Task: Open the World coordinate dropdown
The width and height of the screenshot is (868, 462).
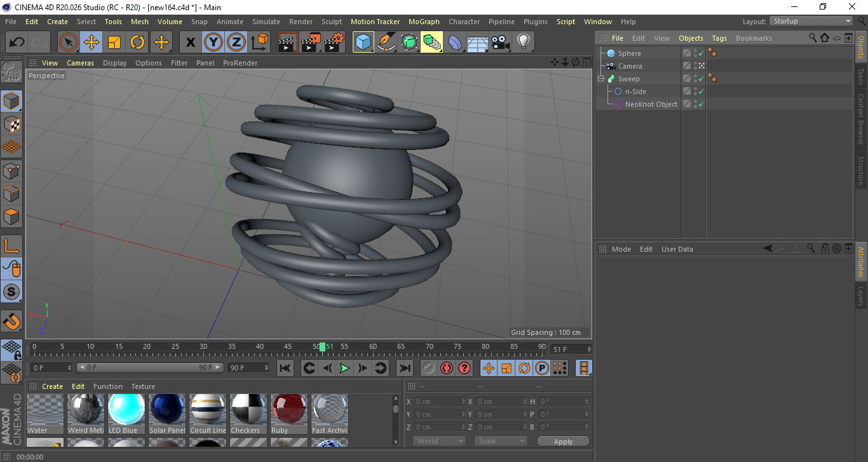Action: [438, 441]
